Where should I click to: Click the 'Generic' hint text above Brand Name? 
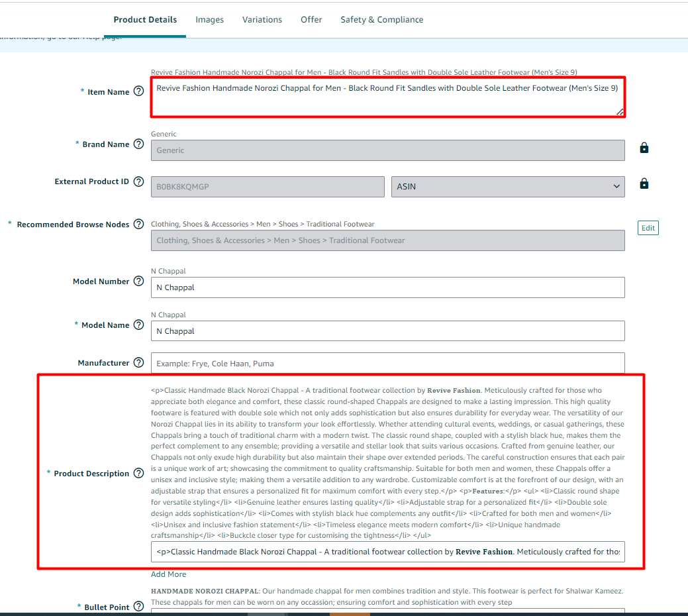pos(164,134)
